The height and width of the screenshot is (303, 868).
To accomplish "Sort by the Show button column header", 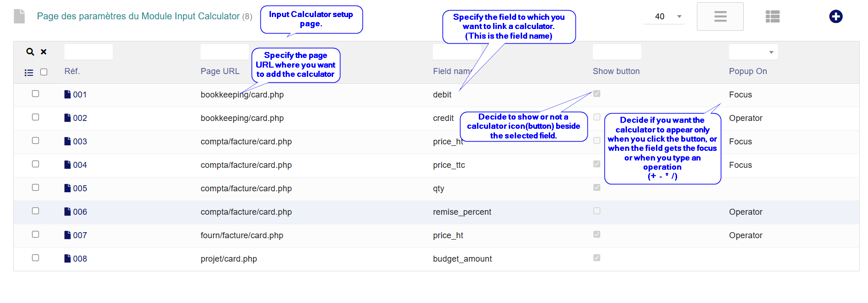I will pos(616,71).
